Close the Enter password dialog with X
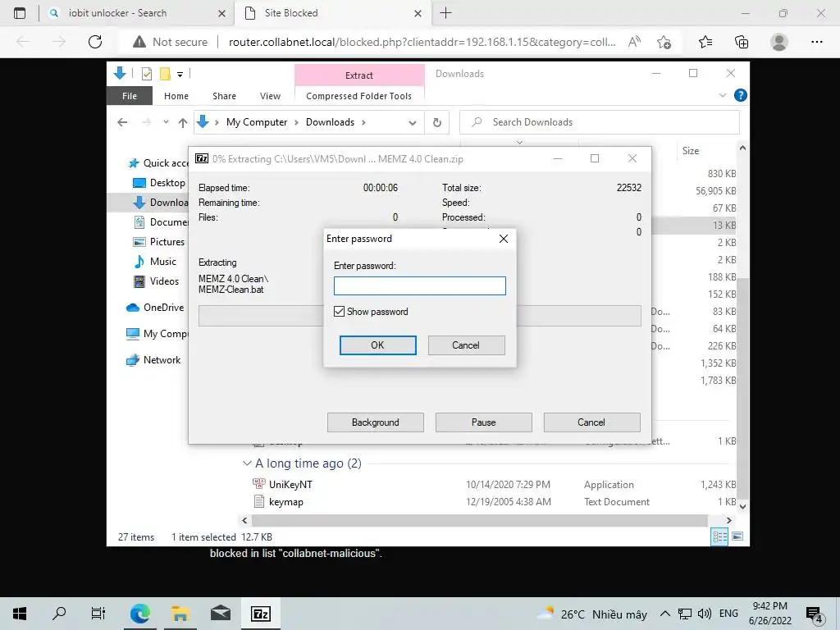The width and height of the screenshot is (840, 630). pos(504,239)
